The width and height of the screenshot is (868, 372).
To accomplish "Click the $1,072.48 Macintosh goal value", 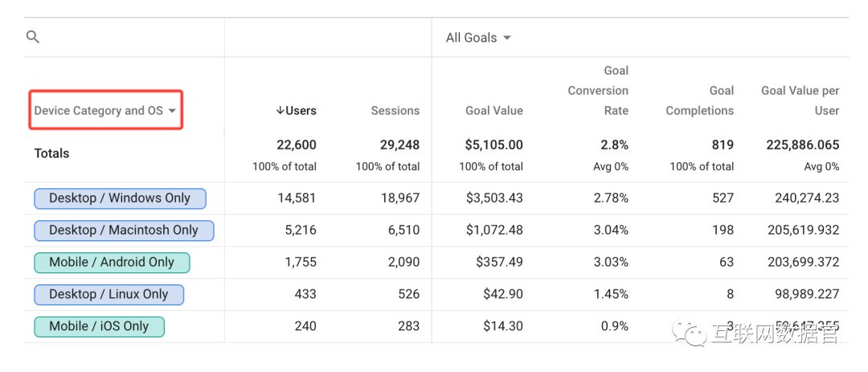I will pyautogui.click(x=494, y=231).
